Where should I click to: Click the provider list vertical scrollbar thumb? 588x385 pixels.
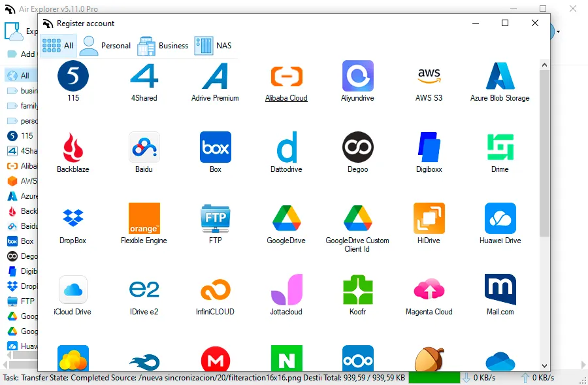click(544, 153)
